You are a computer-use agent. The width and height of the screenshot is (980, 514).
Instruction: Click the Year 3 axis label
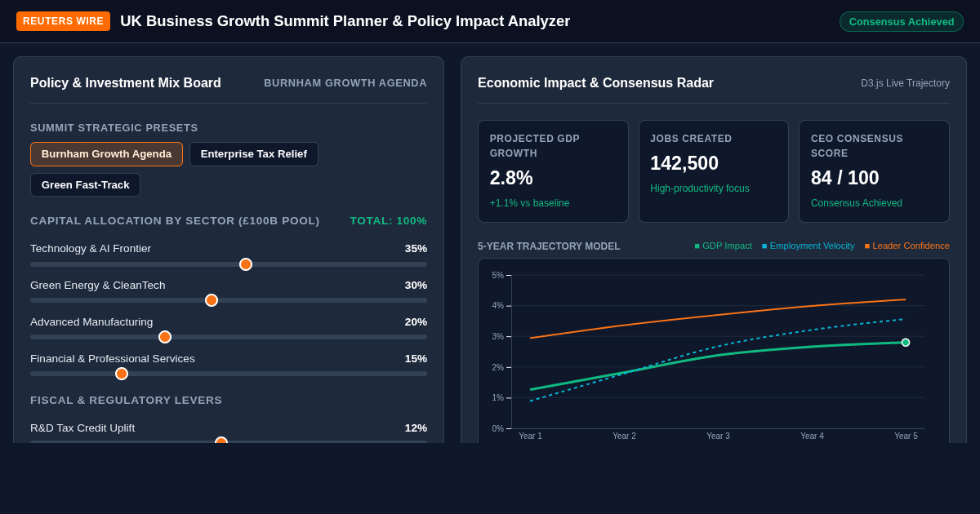pyautogui.click(x=719, y=436)
